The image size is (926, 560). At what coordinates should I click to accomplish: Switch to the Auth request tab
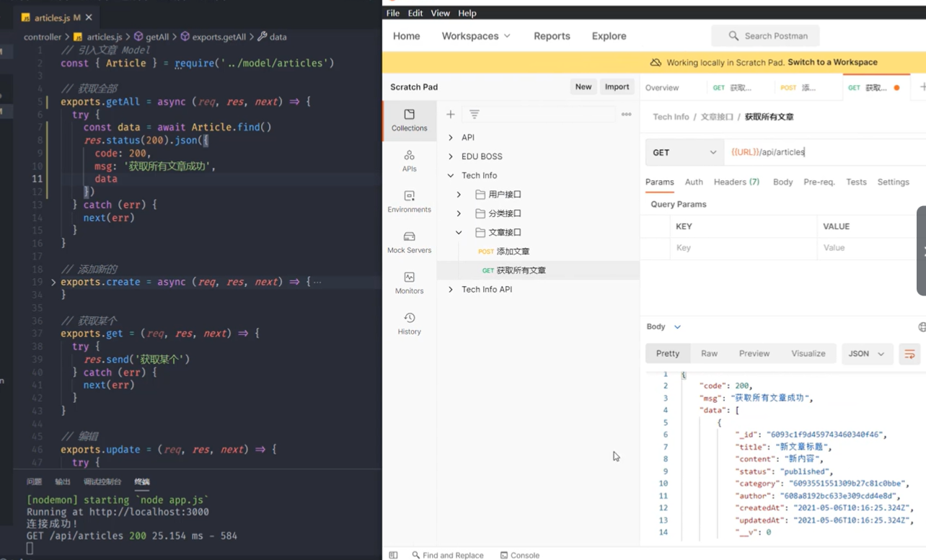(694, 182)
